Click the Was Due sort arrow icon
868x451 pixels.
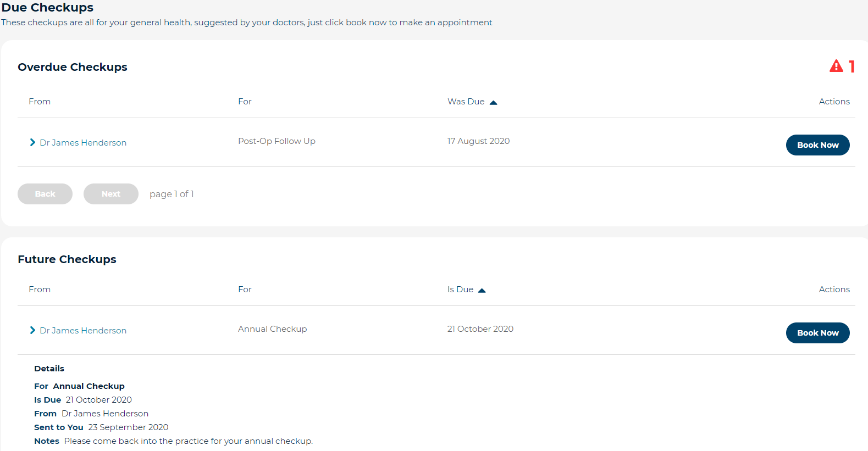pyautogui.click(x=493, y=102)
